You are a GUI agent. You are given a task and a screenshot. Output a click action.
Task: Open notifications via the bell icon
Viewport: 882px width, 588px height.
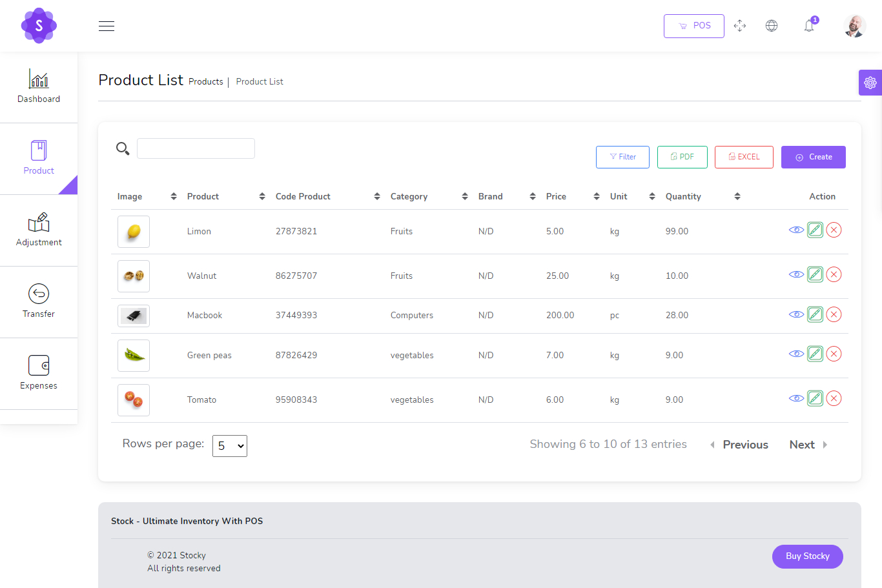808,26
